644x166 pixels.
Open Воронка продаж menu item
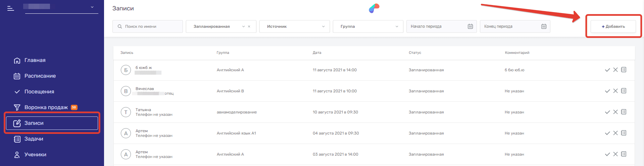[46, 107]
